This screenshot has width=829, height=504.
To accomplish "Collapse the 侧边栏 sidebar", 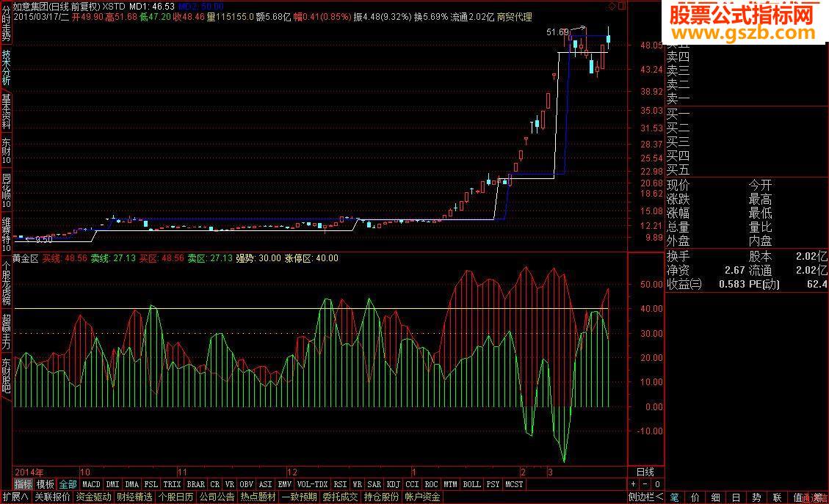I will (645, 497).
